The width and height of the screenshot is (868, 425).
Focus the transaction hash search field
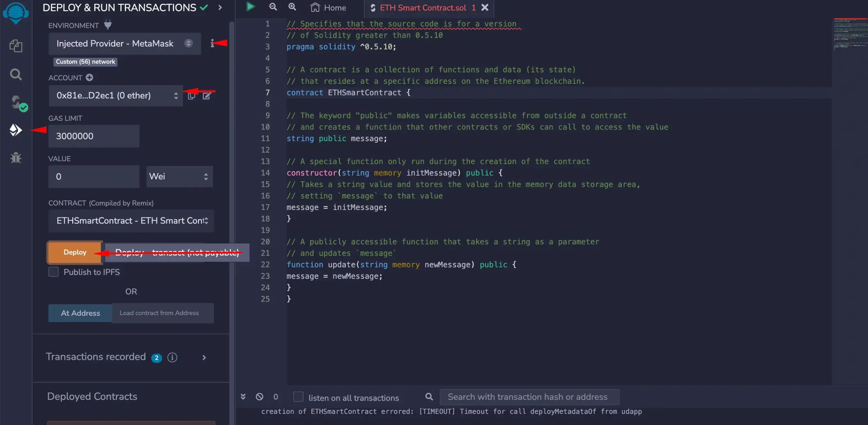pos(529,397)
